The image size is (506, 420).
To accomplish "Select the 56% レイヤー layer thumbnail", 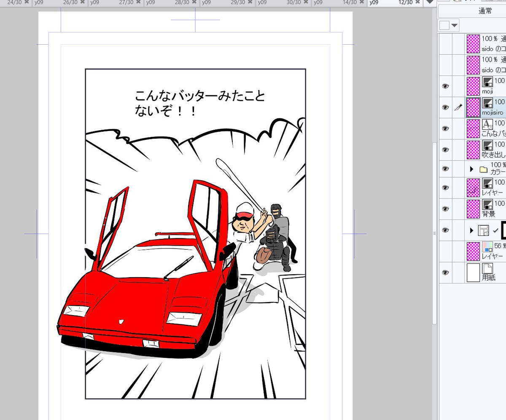I will 474,251.
